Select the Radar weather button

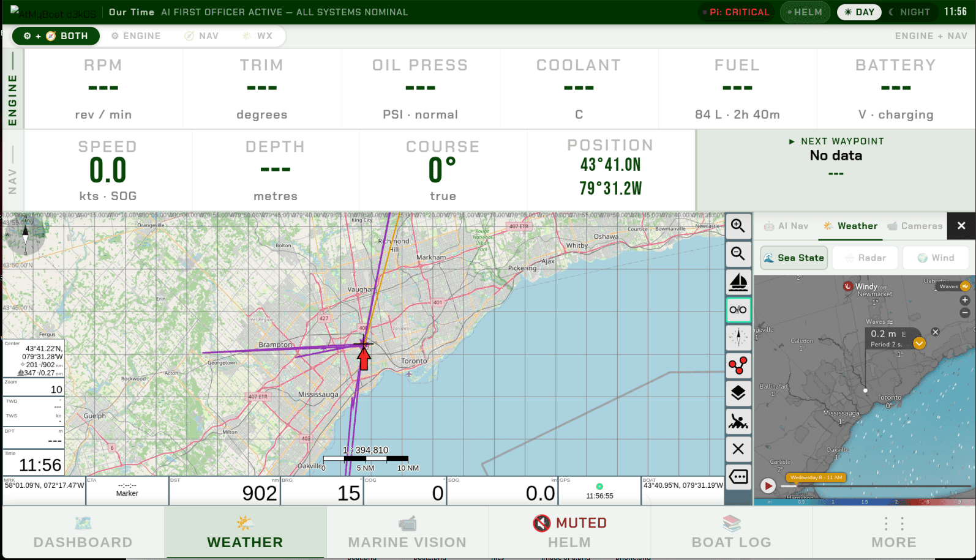click(865, 258)
